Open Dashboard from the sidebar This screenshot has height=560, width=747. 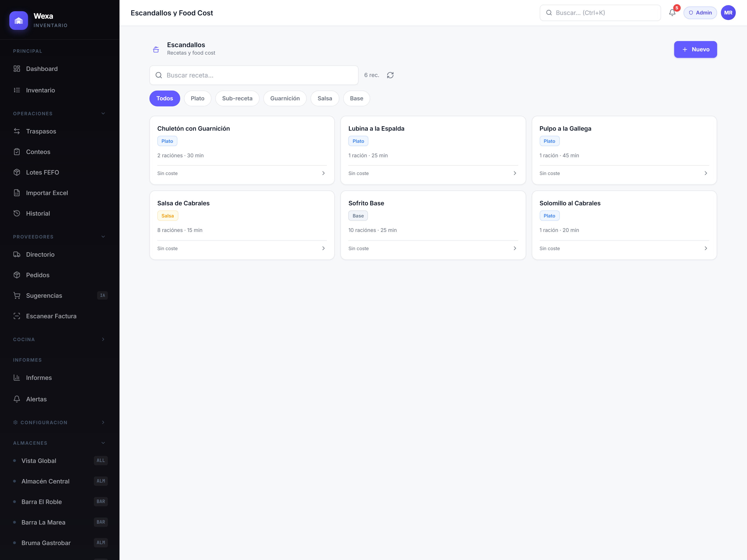coord(60,69)
